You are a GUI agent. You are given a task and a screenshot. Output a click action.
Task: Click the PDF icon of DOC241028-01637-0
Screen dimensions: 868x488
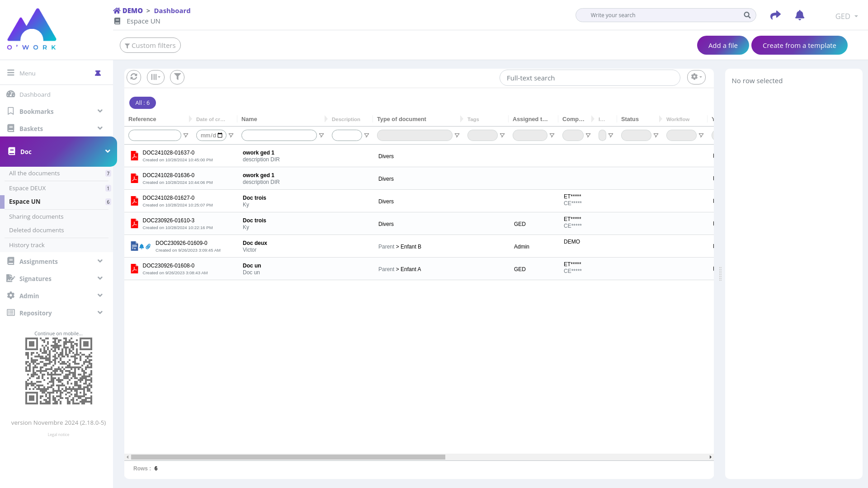pos(134,156)
